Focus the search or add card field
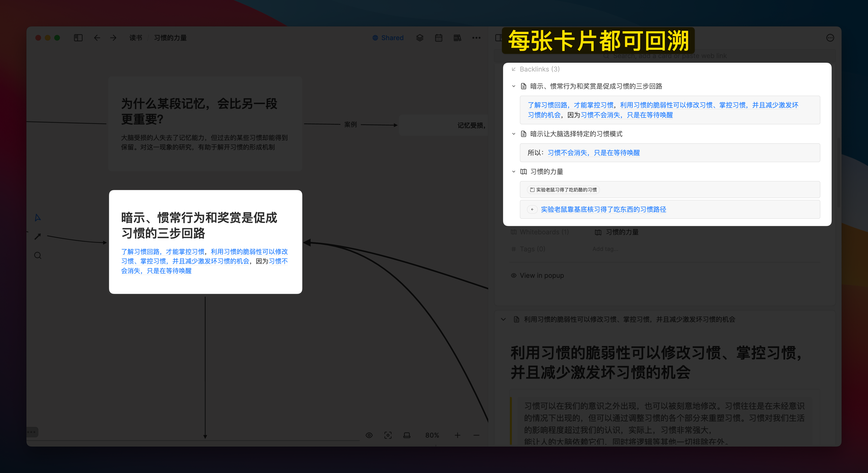This screenshot has height=473, width=868. click(664, 56)
